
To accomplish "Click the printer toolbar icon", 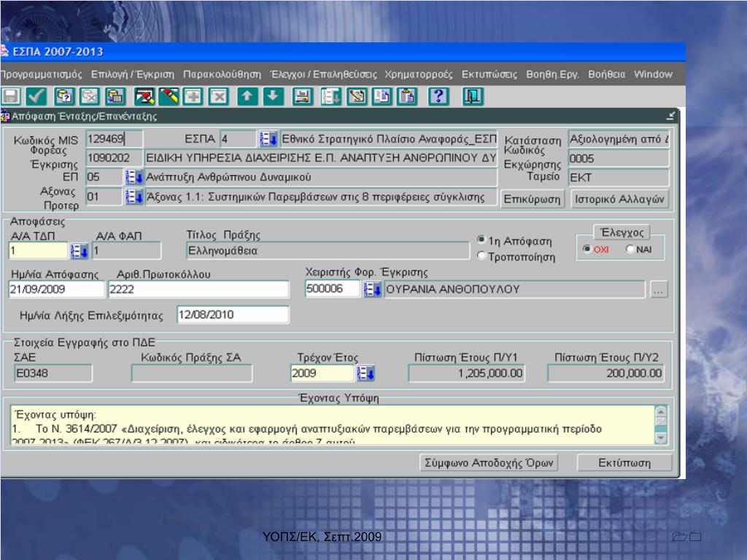I will (x=302, y=97).
